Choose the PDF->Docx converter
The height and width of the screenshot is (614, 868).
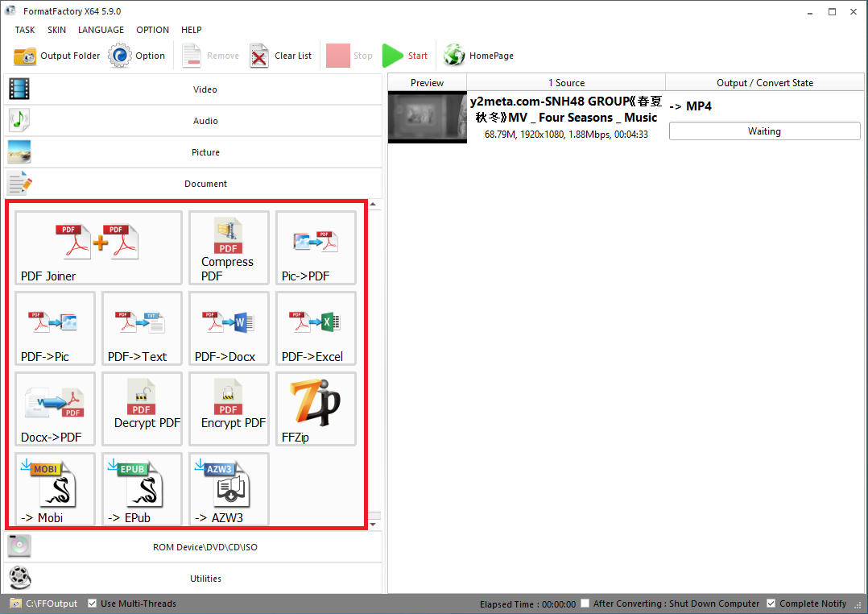pos(229,328)
